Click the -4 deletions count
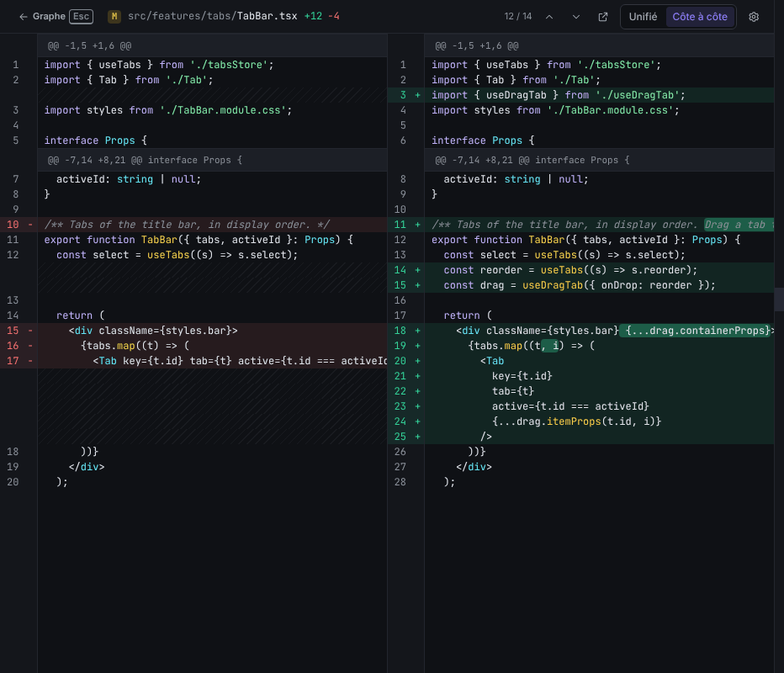Screen dimensions: 784x673 333,16
